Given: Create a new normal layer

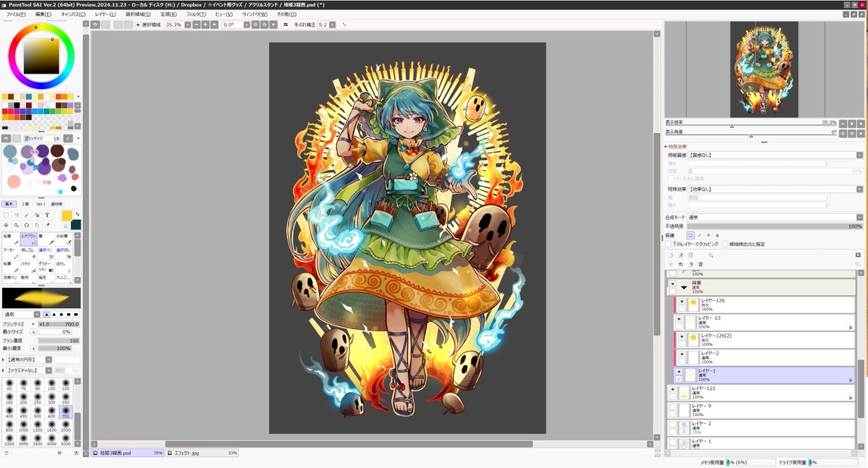Looking at the screenshot, I should tap(671, 255).
